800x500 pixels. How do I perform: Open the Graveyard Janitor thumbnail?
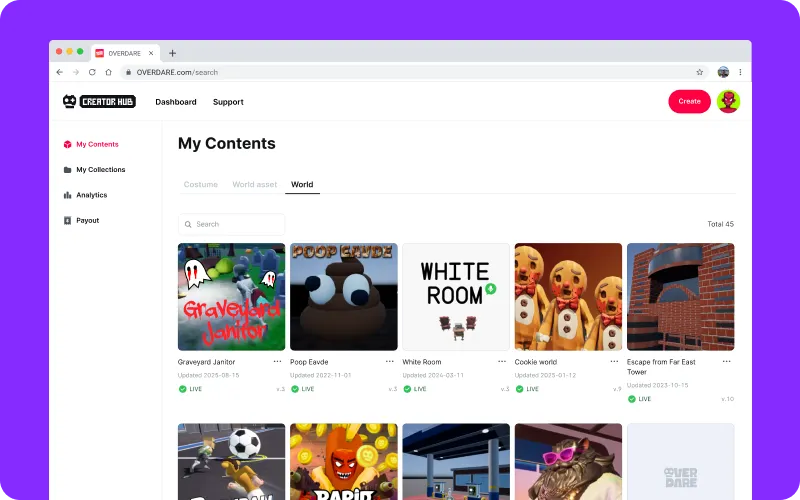(x=231, y=297)
